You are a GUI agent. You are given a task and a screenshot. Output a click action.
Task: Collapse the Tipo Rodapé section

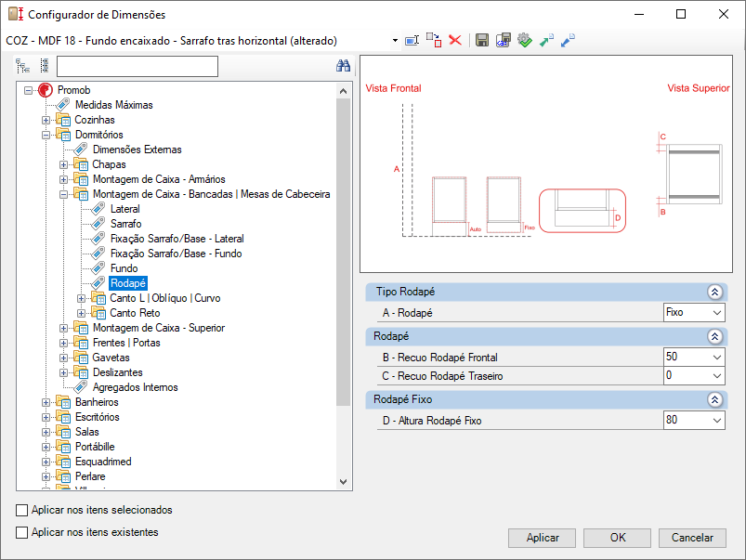[714, 293]
